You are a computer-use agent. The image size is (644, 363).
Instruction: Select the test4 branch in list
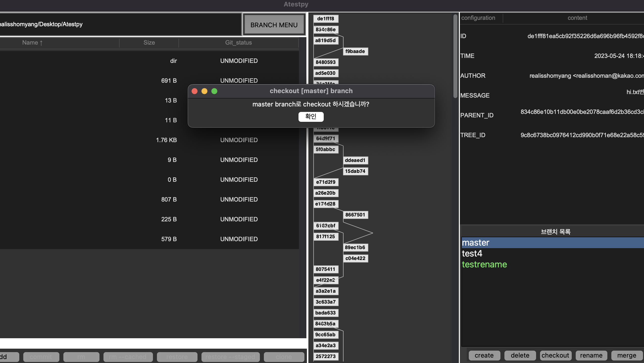point(472,253)
